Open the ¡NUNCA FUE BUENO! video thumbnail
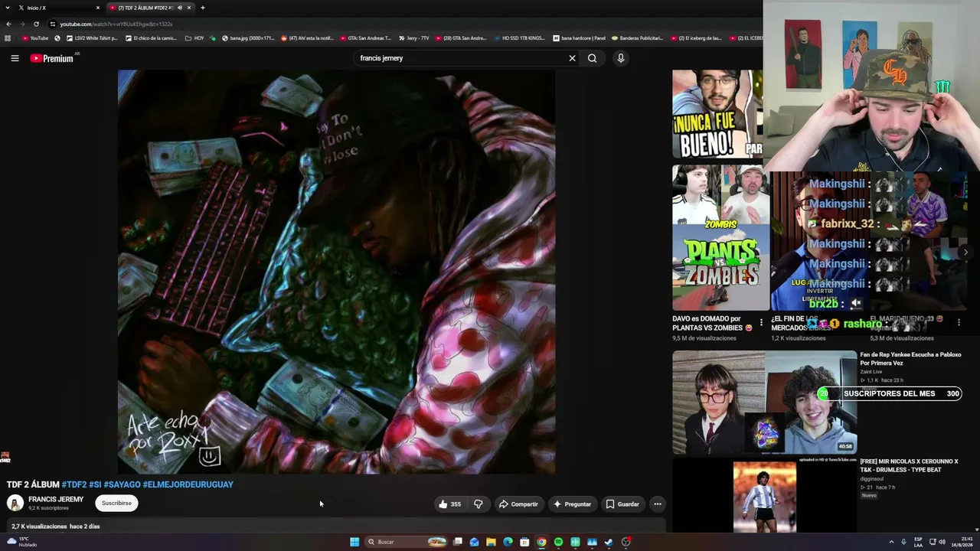This screenshot has width=980, height=551. point(717,114)
